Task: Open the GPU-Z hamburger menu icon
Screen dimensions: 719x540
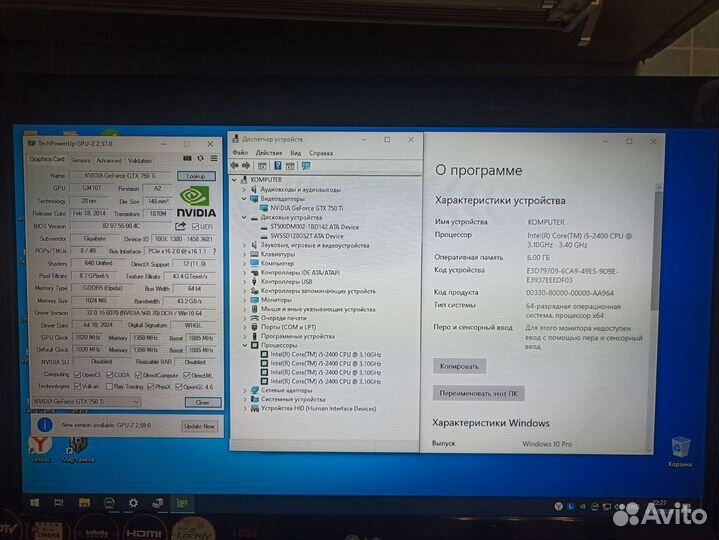Action: click(x=214, y=158)
